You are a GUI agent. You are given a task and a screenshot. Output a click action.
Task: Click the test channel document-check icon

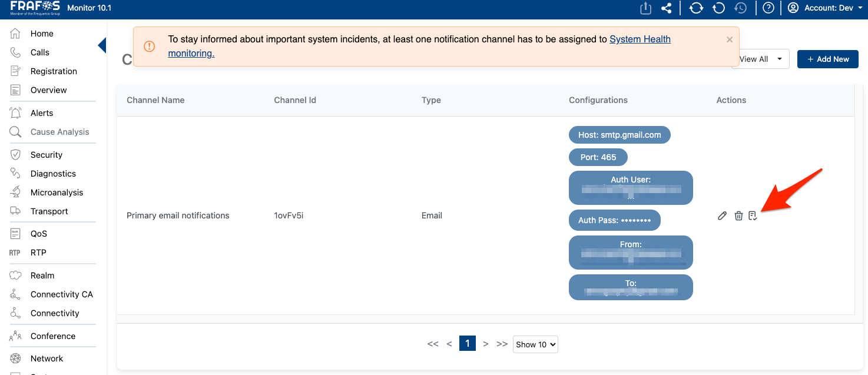(753, 216)
